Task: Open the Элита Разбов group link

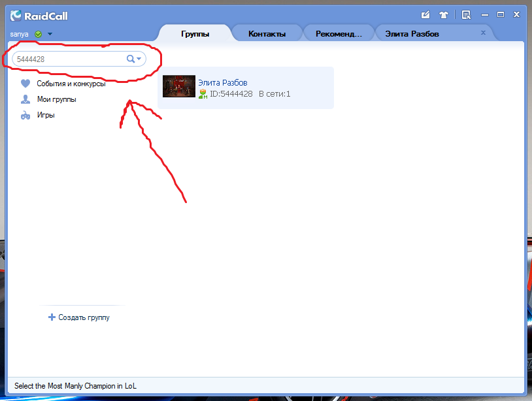Action: coord(223,82)
